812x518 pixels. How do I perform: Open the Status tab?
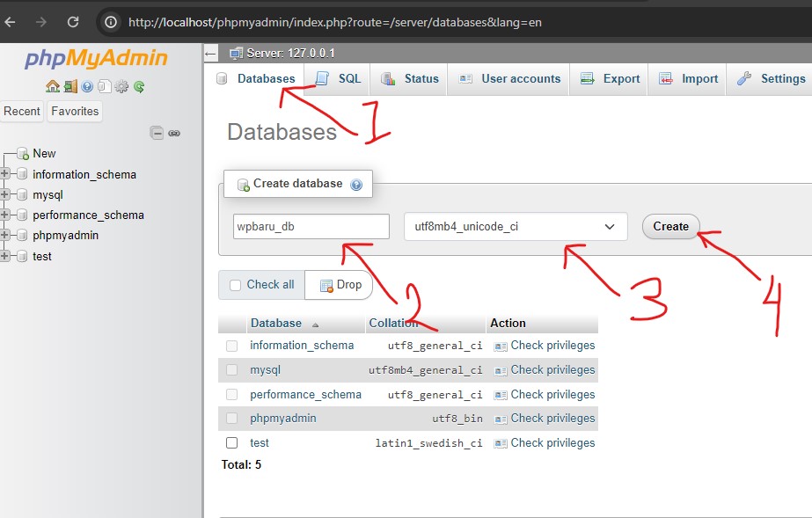point(410,78)
